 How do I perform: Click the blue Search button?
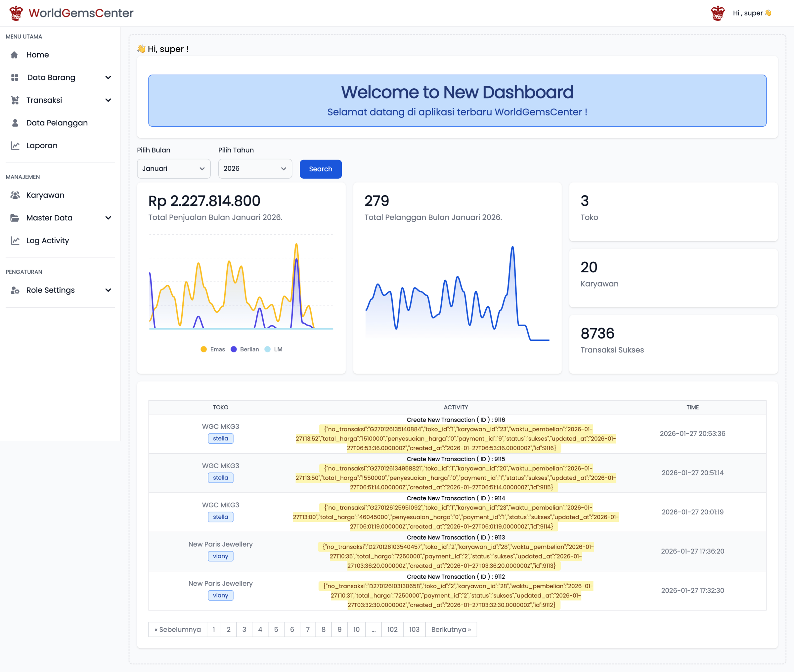(321, 169)
